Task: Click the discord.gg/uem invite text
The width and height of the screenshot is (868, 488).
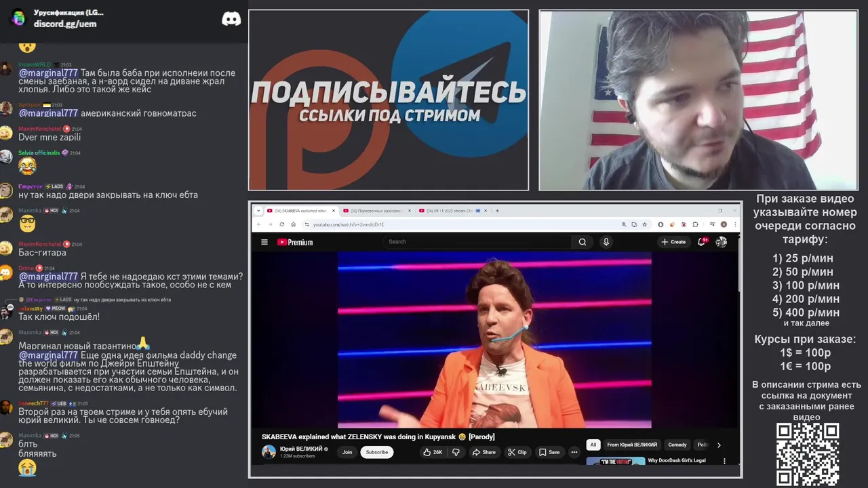Action: pyautogui.click(x=65, y=24)
